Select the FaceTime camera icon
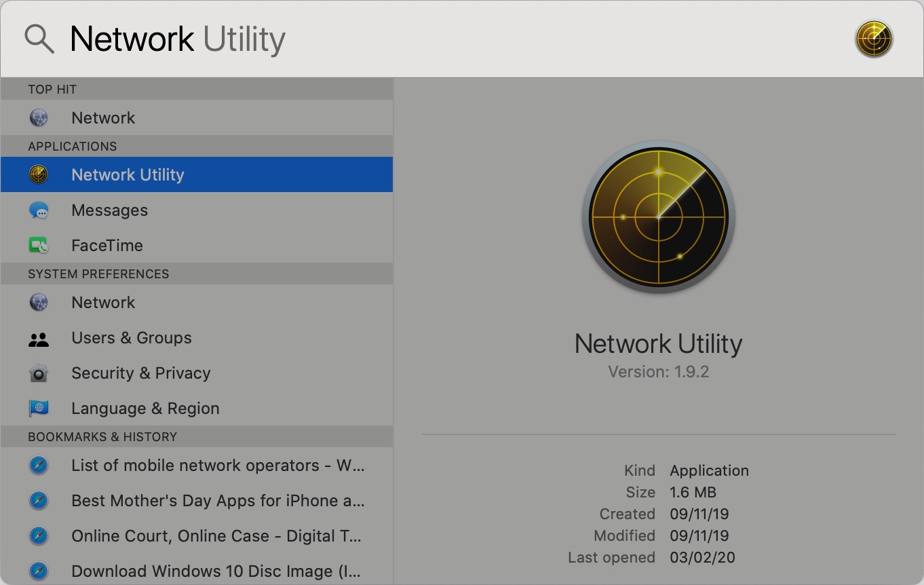This screenshot has width=924, height=585. pos(39,245)
